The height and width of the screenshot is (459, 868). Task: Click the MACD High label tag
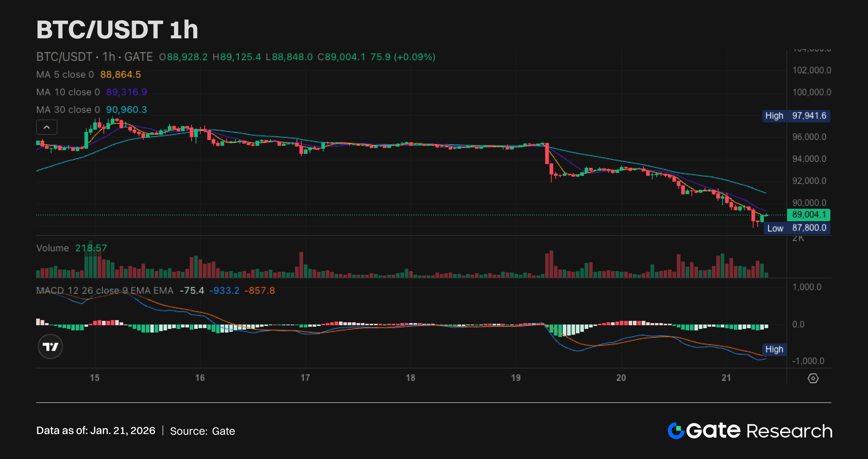pos(774,349)
